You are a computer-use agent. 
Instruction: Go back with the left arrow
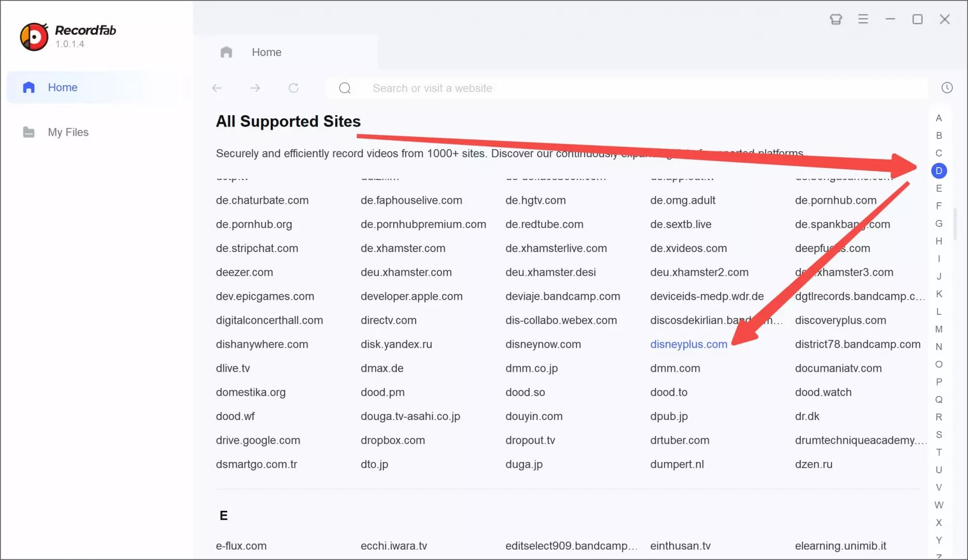tap(217, 88)
